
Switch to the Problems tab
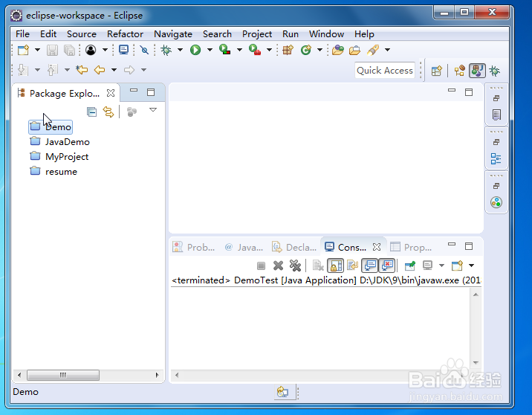pyautogui.click(x=194, y=247)
